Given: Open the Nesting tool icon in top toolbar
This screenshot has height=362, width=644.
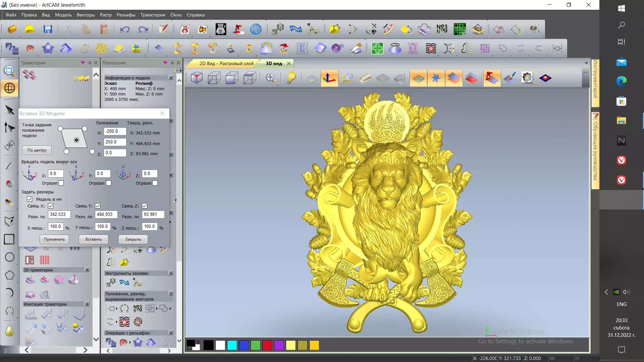Looking at the screenshot, I should point(442,29).
